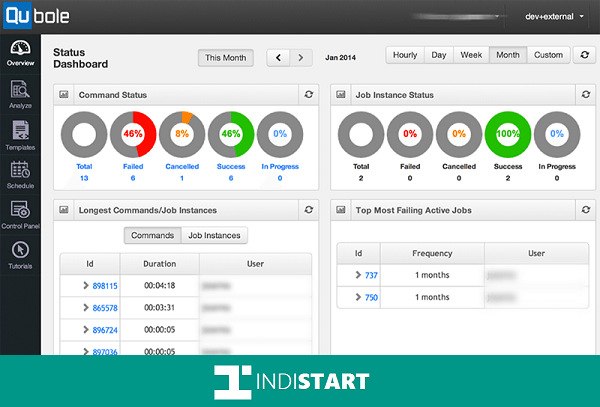
Task: Expand command row 865578
Action: [86, 308]
